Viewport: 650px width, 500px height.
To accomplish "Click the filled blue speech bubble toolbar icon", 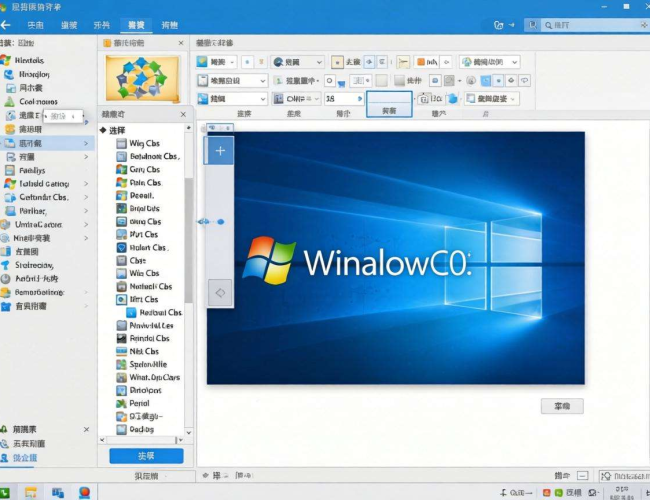I will coord(435,80).
